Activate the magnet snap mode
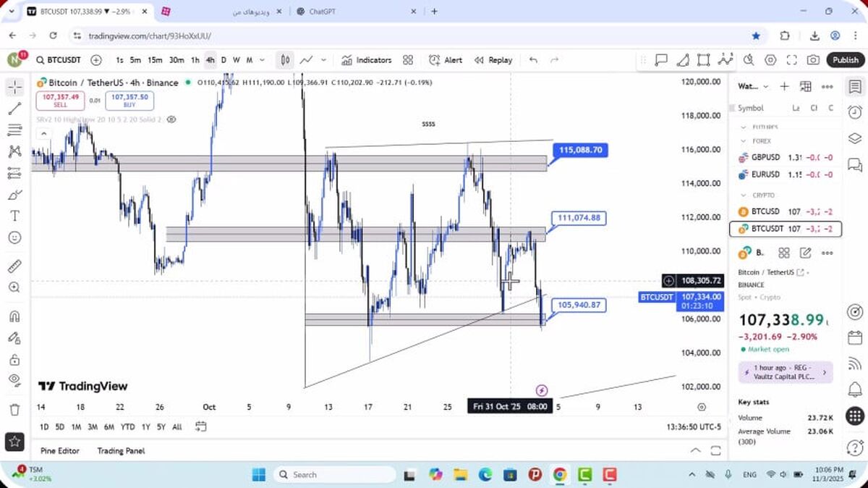This screenshot has height=488, width=868. point(14,316)
